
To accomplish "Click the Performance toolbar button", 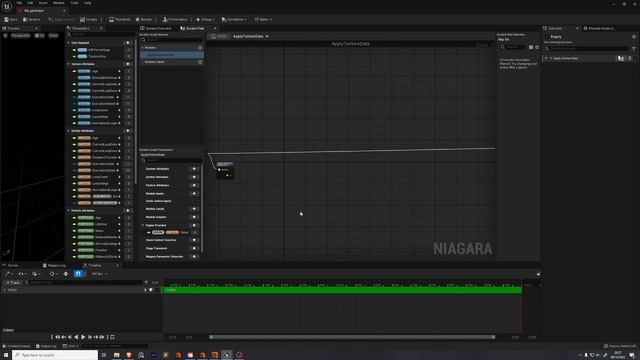I will (x=175, y=20).
